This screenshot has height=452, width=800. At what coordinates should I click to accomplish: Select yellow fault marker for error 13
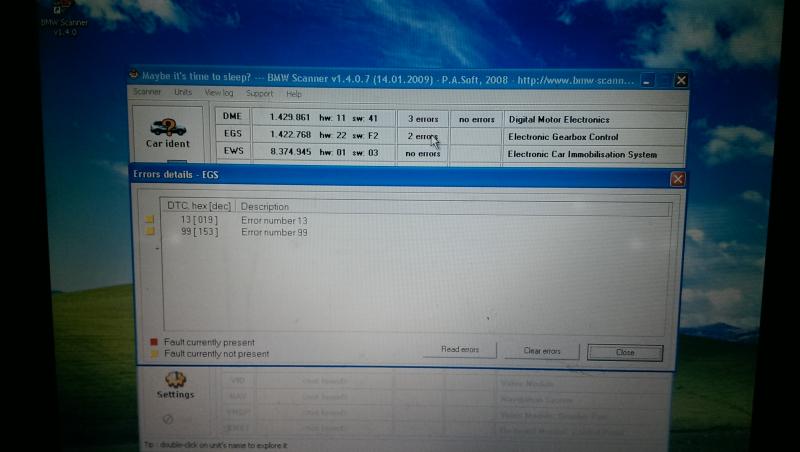[149, 220]
